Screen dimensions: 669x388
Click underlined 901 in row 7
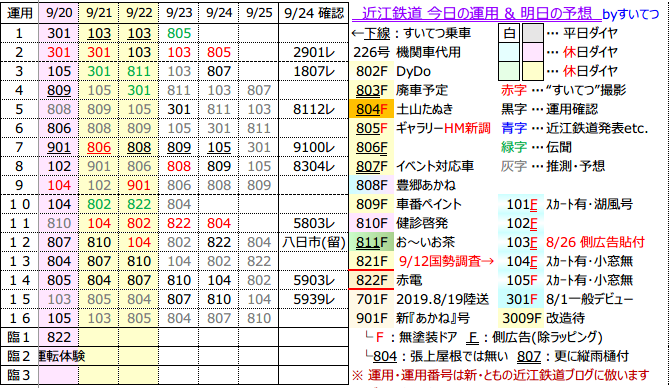[59, 147]
